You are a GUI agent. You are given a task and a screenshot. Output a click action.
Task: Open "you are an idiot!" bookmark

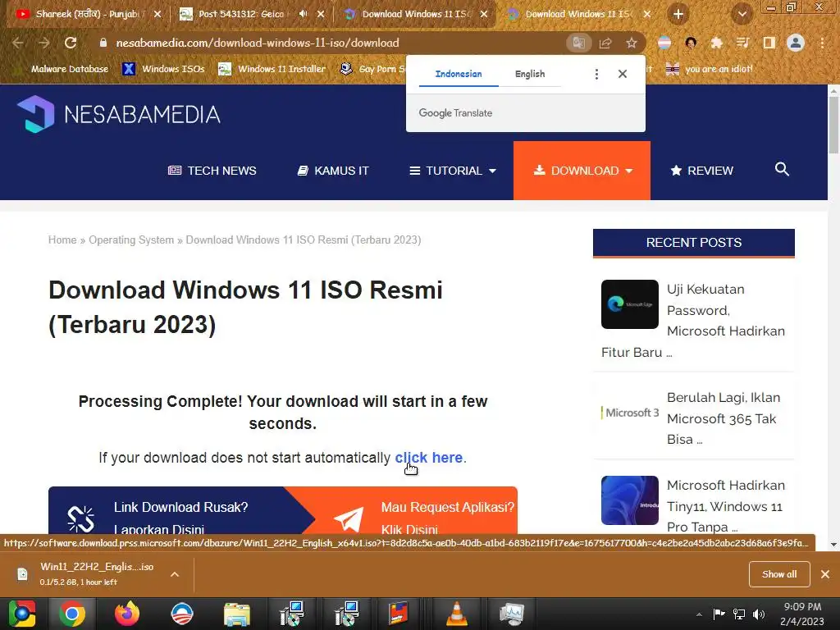pyautogui.click(x=710, y=69)
